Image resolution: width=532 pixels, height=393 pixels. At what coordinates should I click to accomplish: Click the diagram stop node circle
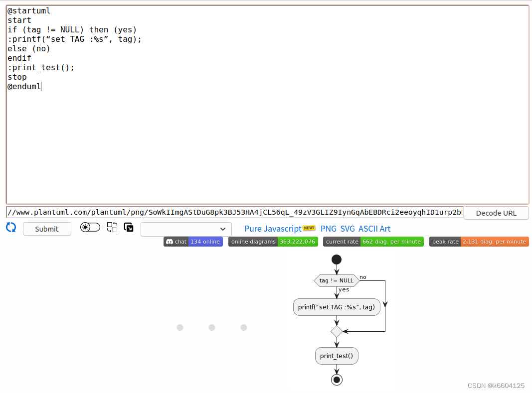pyautogui.click(x=337, y=380)
